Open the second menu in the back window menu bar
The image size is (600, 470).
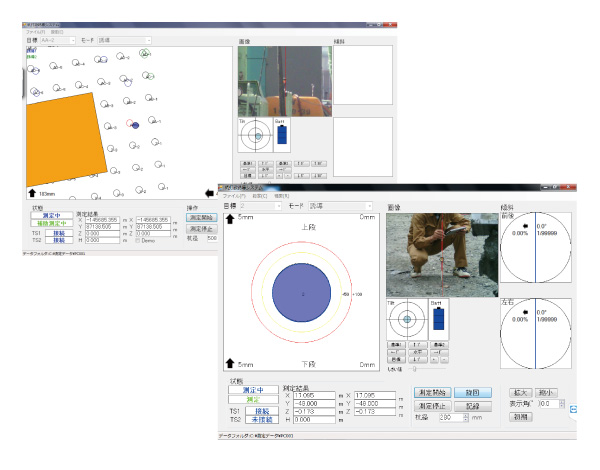click(57, 32)
